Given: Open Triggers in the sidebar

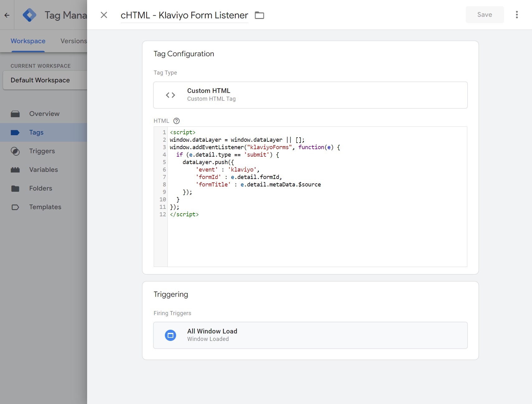Looking at the screenshot, I should pos(44,151).
